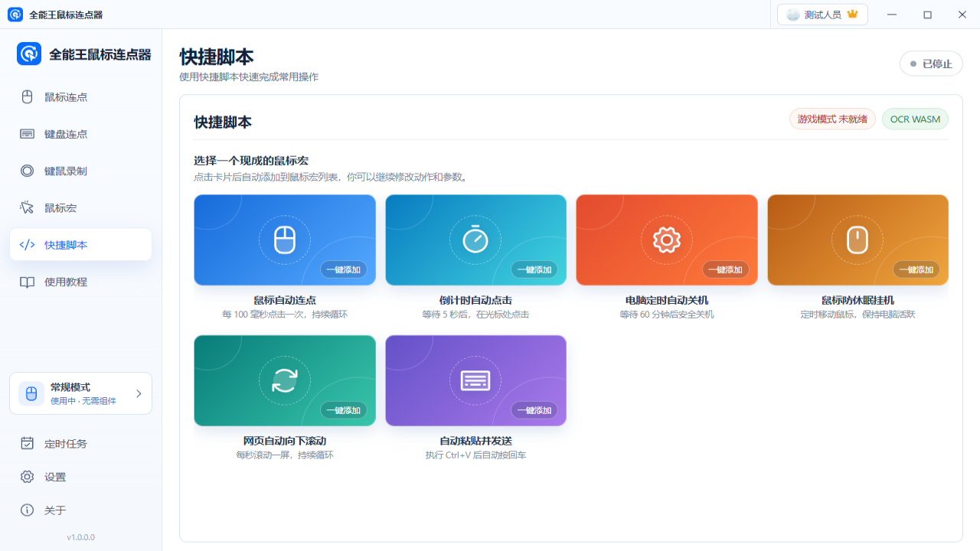This screenshot has height=551, width=980.
Task: Click 一键添加 on 鼠标防休眠挂机 card
Action: (916, 269)
